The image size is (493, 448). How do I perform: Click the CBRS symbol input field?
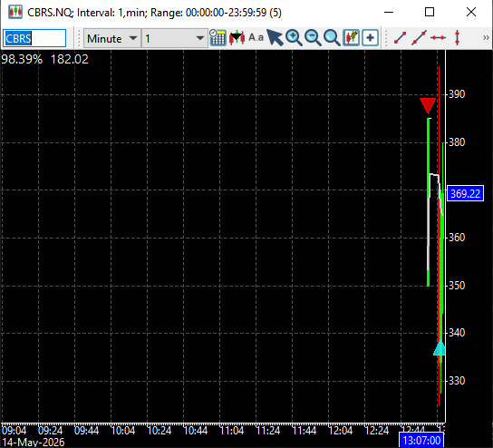[x=34, y=38]
